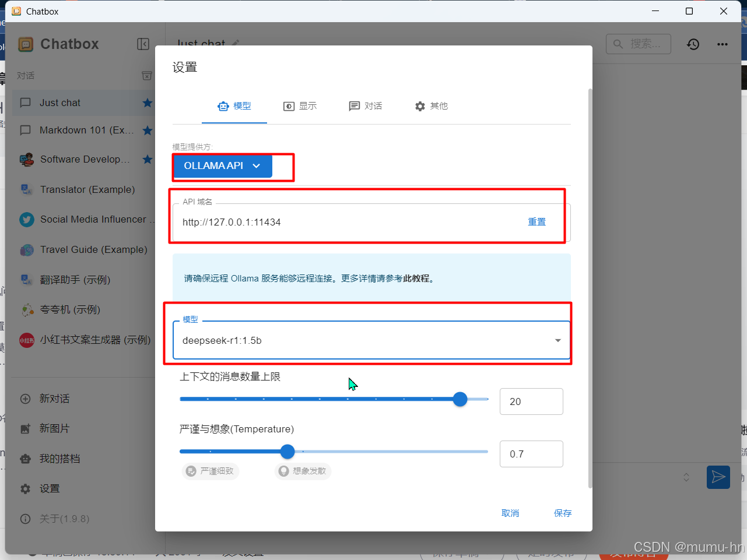Image resolution: width=747 pixels, height=560 pixels.
Task: Click the Travel Guide globe avatar
Action: click(27, 250)
